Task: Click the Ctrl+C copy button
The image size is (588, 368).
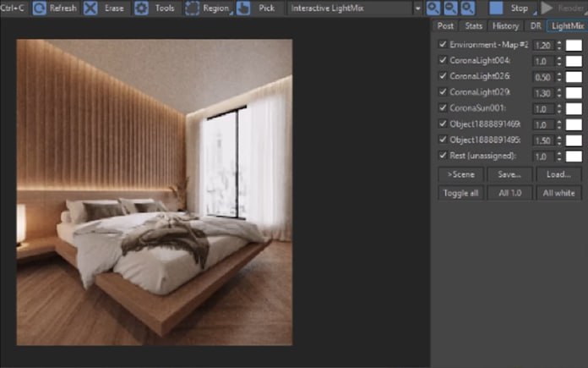Action: (x=13, y=8)
